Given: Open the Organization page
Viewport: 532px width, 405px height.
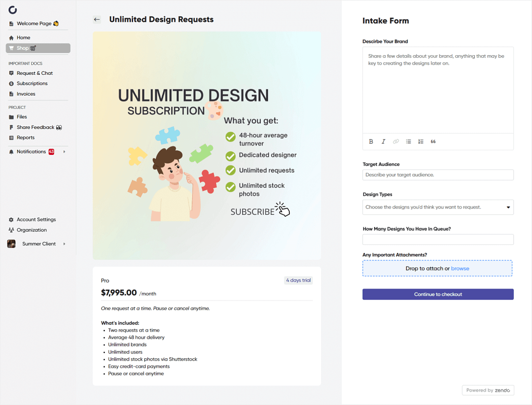Looking at the screenshot, I should click(x=37, y=230).
